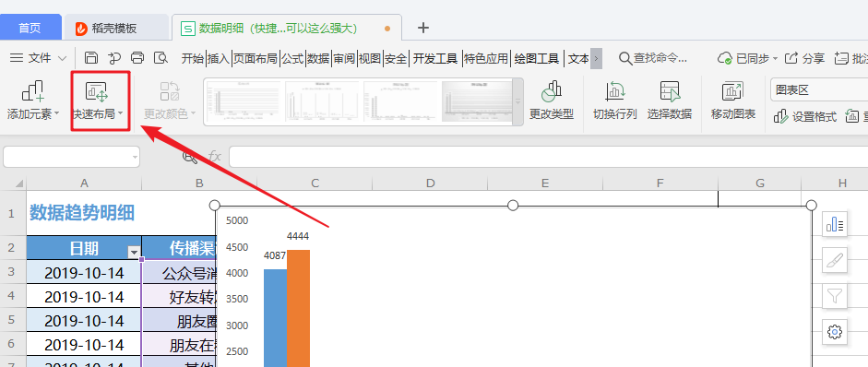Open the chart settings gear side button
Screen dimensions: 868x367
pos(834,332)
